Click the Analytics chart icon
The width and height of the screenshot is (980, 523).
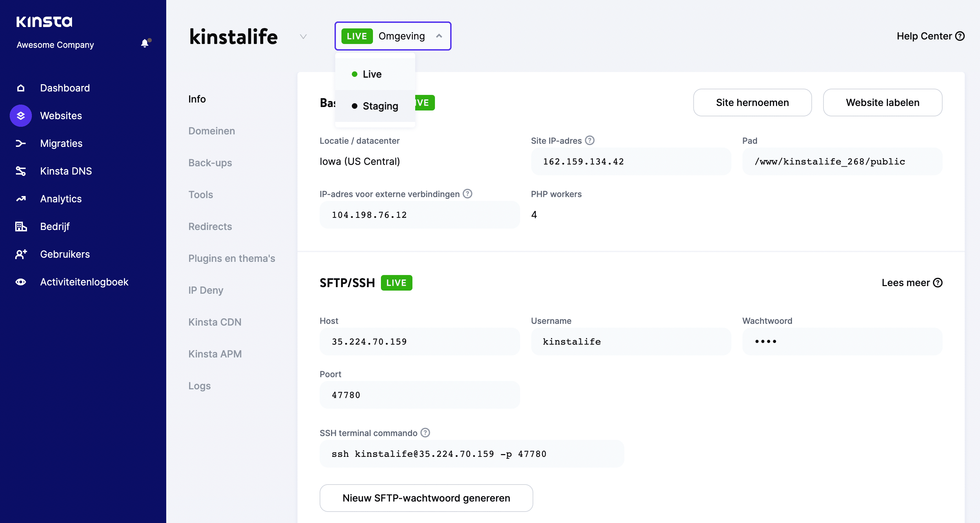[20, 199]
